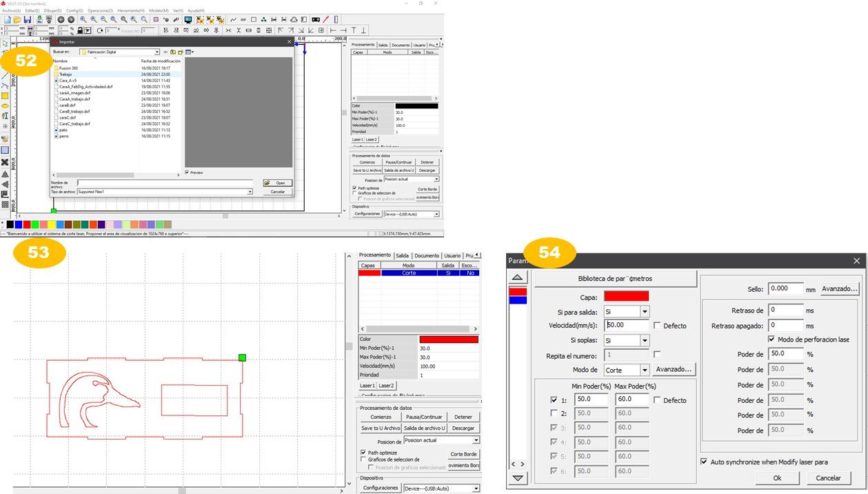Click Descargar button beside the duck drawing
The height and width of the screenshot is (494, 868).
(x=463, y=428)
